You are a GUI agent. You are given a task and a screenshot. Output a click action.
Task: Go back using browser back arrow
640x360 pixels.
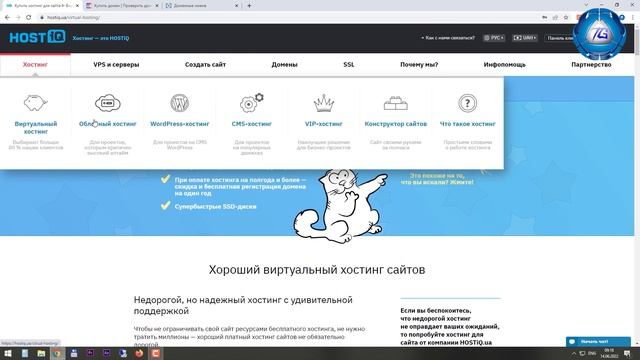(x=7, y=17)
